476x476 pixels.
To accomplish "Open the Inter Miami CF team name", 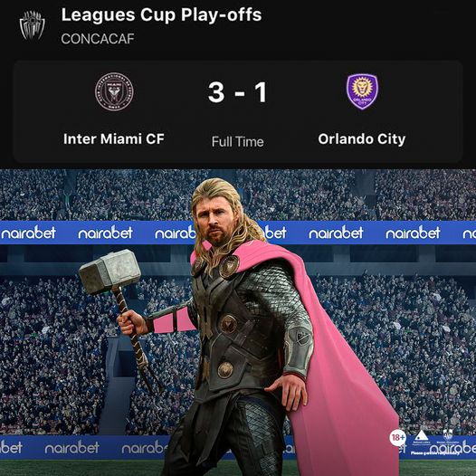I will point(114,139).
